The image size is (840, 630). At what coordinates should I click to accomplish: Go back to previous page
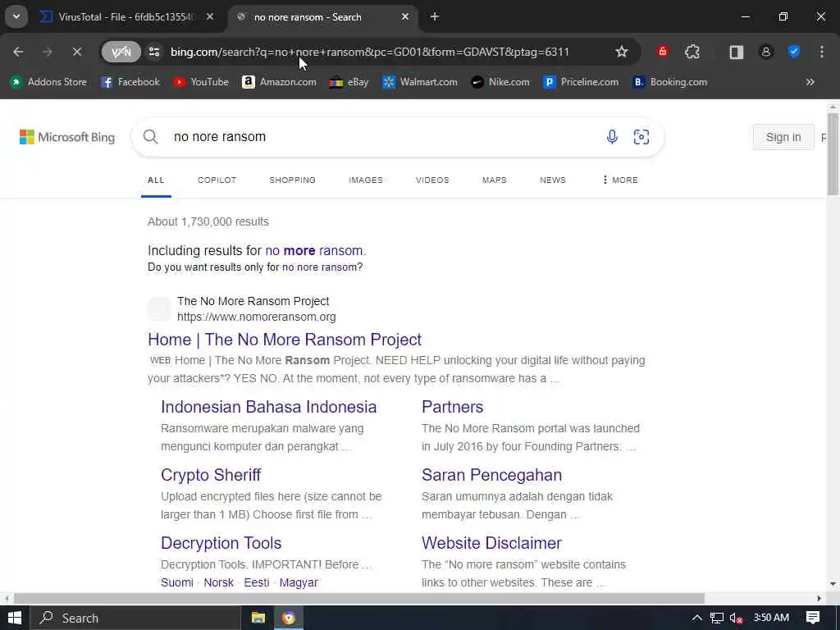click(18, 52)
